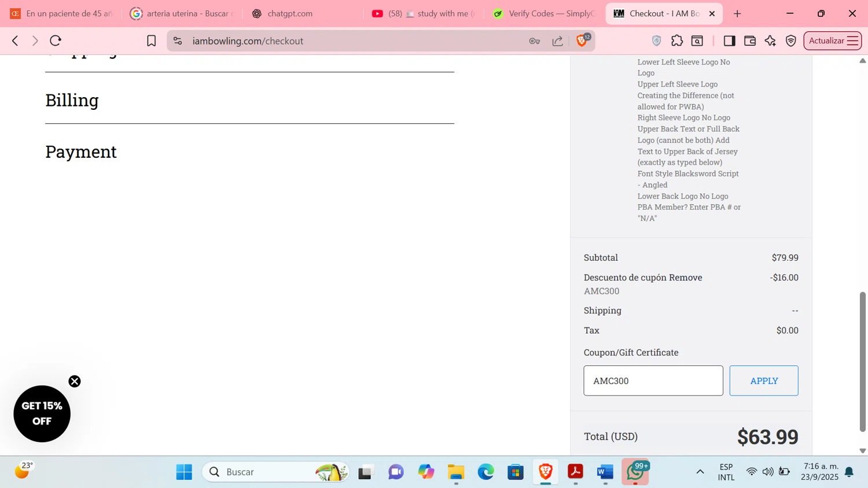Open the grey shield icon in the toolbar
This screenshot has width=868, height=488.
pyautogui.click(x=656, y=41)
